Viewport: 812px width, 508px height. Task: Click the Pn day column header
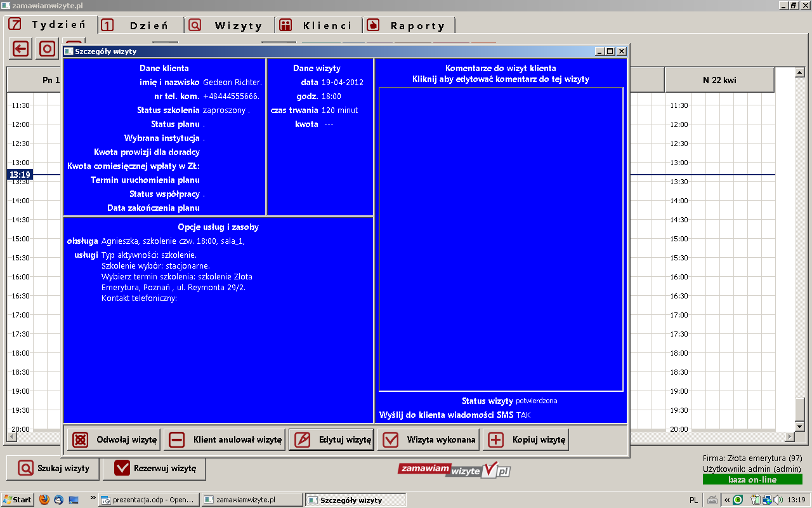pos(34,81)
